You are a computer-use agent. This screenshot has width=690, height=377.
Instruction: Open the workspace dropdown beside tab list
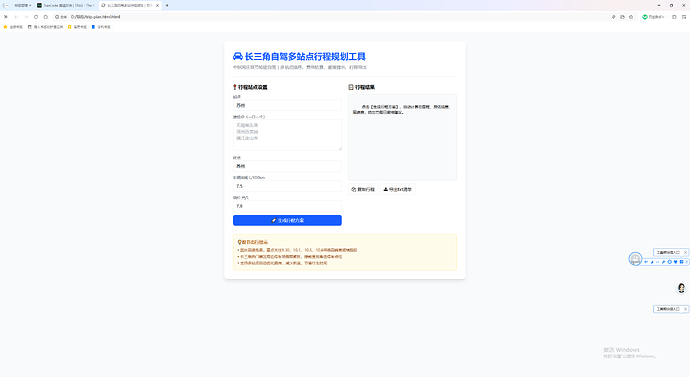click(23, 5)
